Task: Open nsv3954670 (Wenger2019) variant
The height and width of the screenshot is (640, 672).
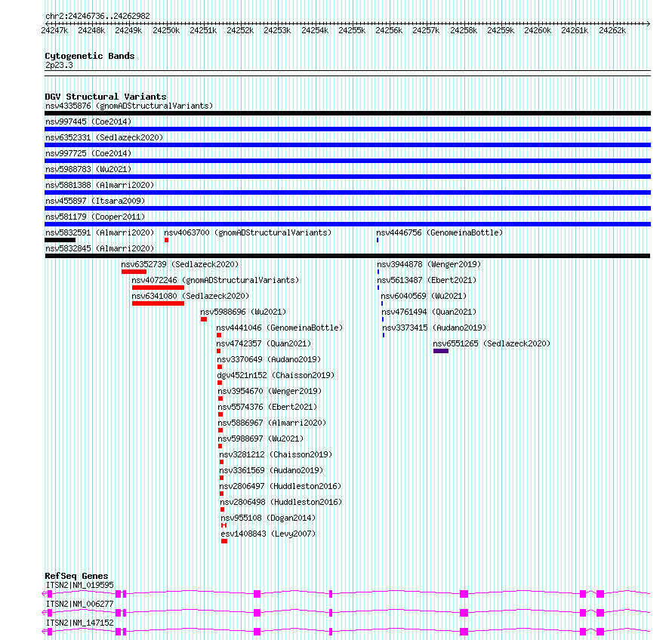Action: point(270,391)
